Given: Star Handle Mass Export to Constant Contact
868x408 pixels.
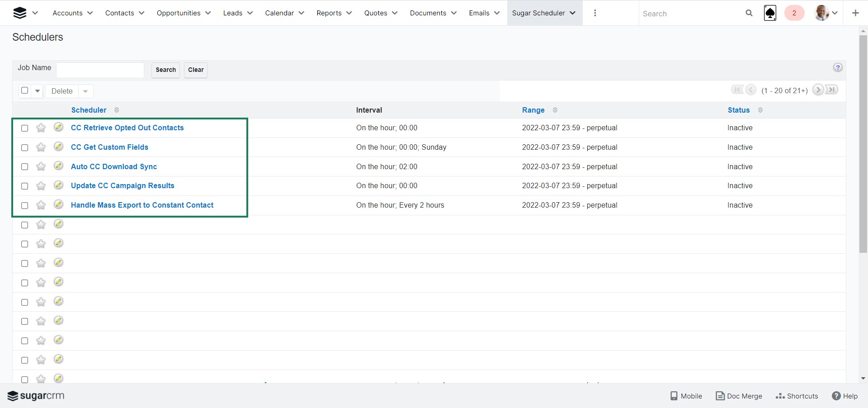Looking at the screenshot, I should (x=41, y=205).
